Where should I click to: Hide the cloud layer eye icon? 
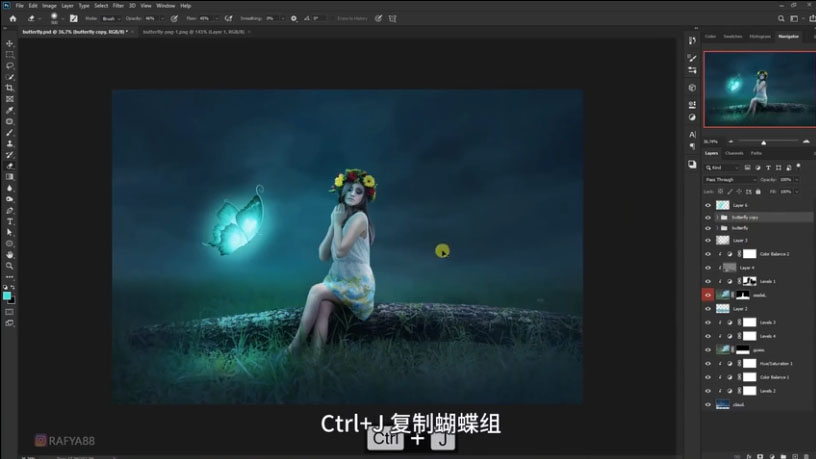coord(708,404)
